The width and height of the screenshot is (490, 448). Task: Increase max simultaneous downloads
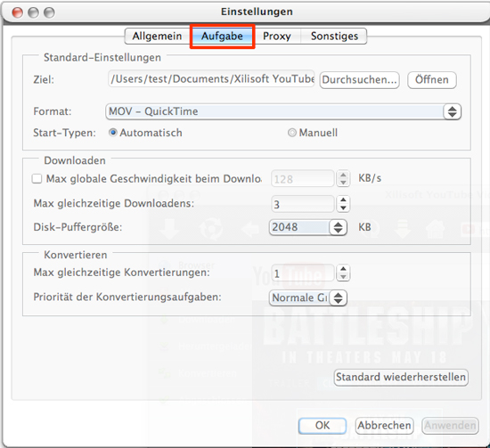pos(343,200)
